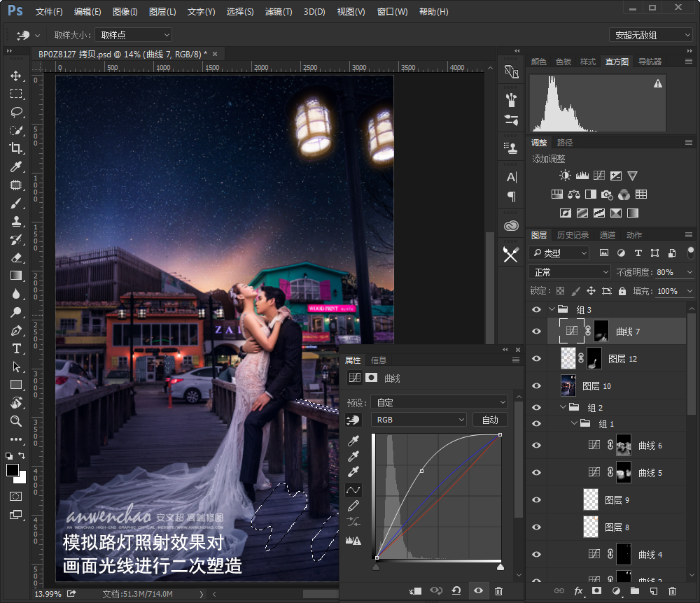Select the Eraser tool
The image size is (700, 603).
coord(16,258)
